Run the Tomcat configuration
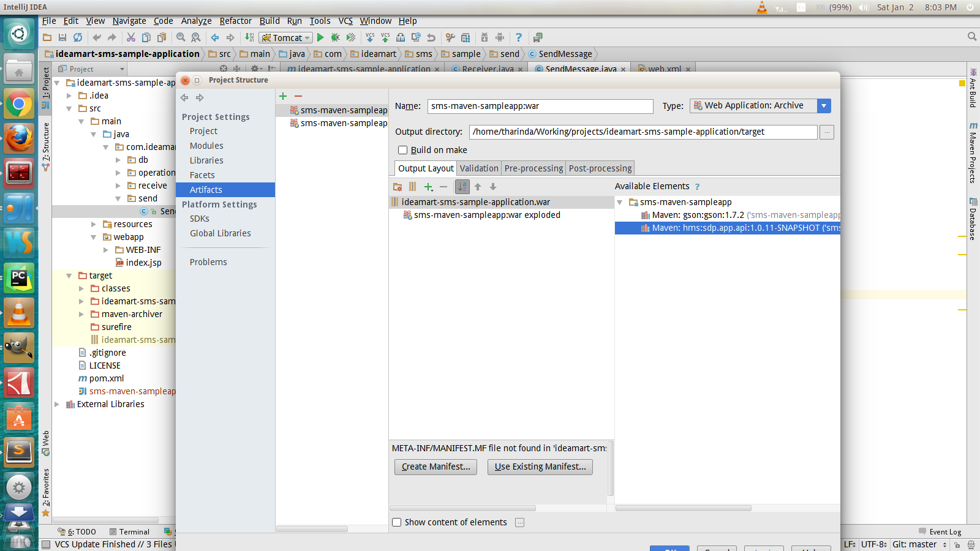This screenshot has width=980, height=551. click(320, 37)
